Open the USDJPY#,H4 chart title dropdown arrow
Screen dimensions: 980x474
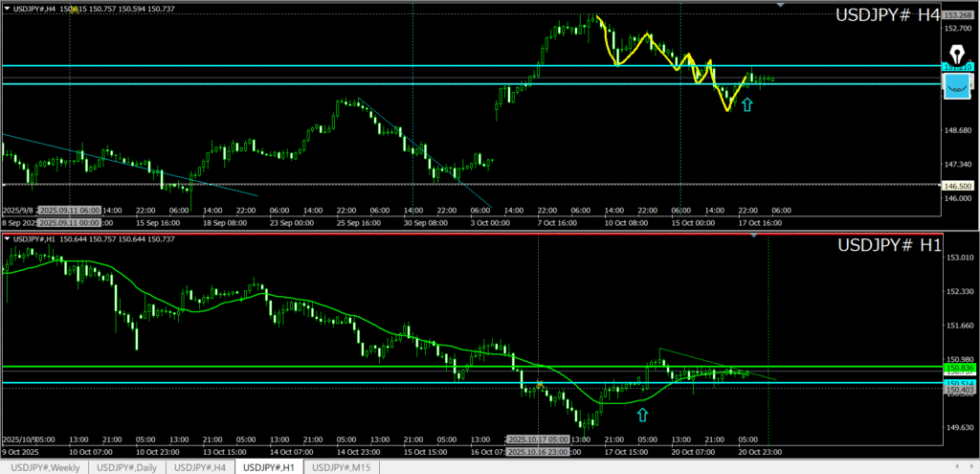8,8
